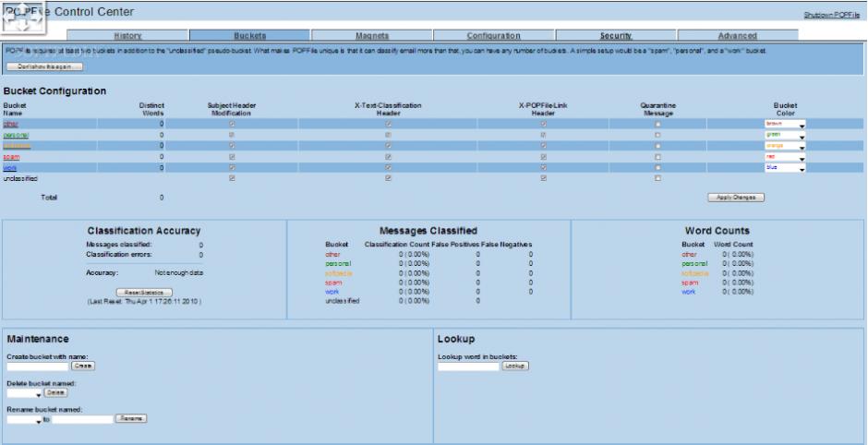Click the Reset Statistics button
868x445 pixels.
[x=144, y=293]
